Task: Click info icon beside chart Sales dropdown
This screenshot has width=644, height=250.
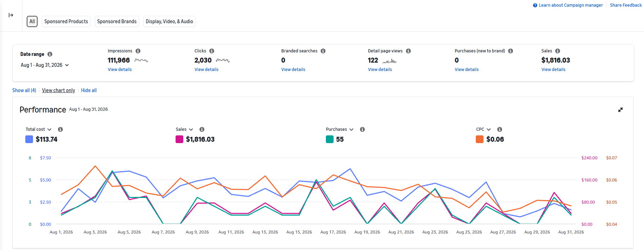Action: point(202,129)
